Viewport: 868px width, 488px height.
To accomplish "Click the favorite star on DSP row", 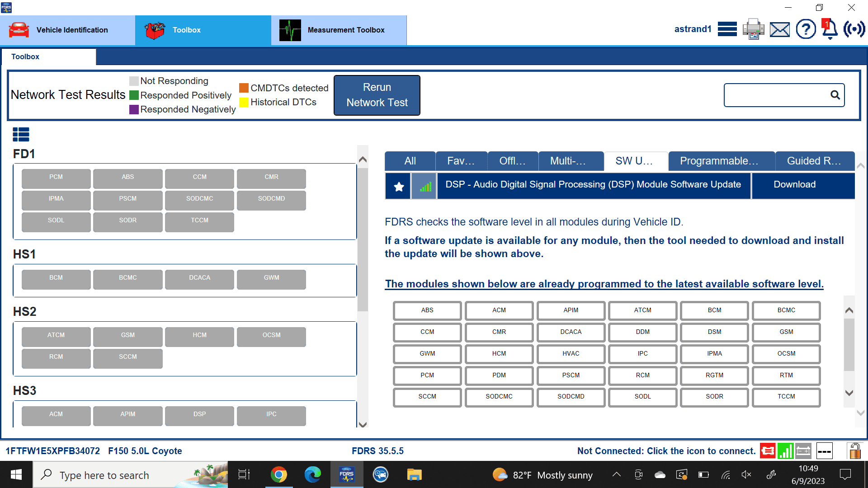I will (398, 186).
